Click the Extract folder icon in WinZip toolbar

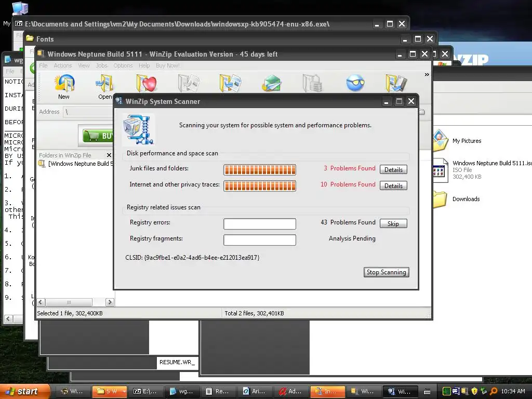[x=230, y=84]
